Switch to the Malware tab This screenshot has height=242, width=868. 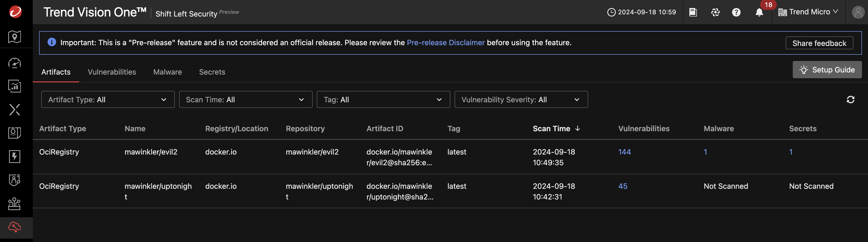167,72
